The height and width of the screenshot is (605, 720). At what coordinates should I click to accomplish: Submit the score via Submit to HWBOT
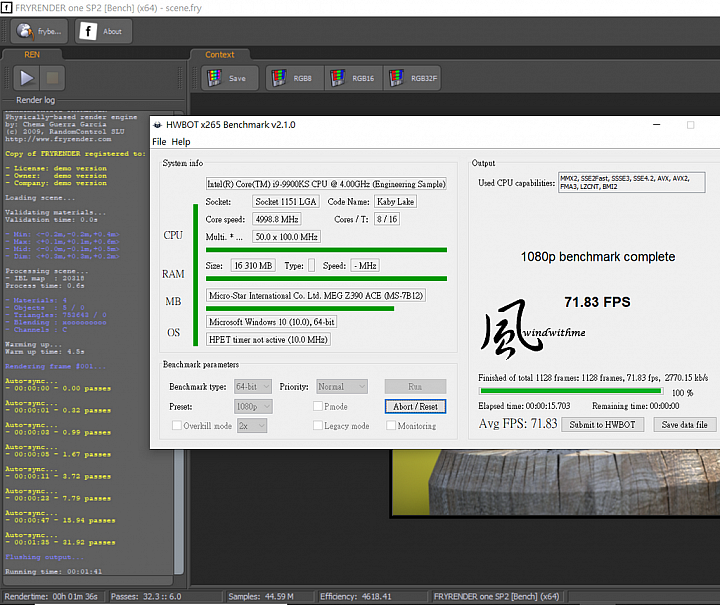pyautogui.click(x=602, y=425)
